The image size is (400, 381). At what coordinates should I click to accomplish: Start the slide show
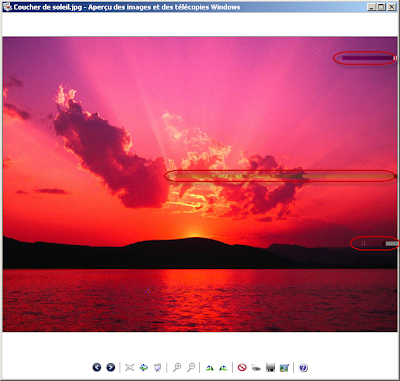(x=157, y=368)
